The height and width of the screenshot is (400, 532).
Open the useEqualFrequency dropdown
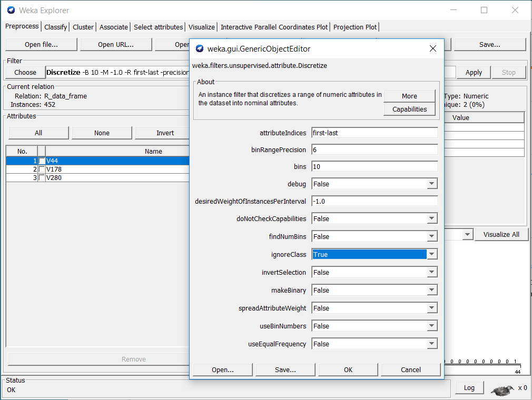[431, 344]
